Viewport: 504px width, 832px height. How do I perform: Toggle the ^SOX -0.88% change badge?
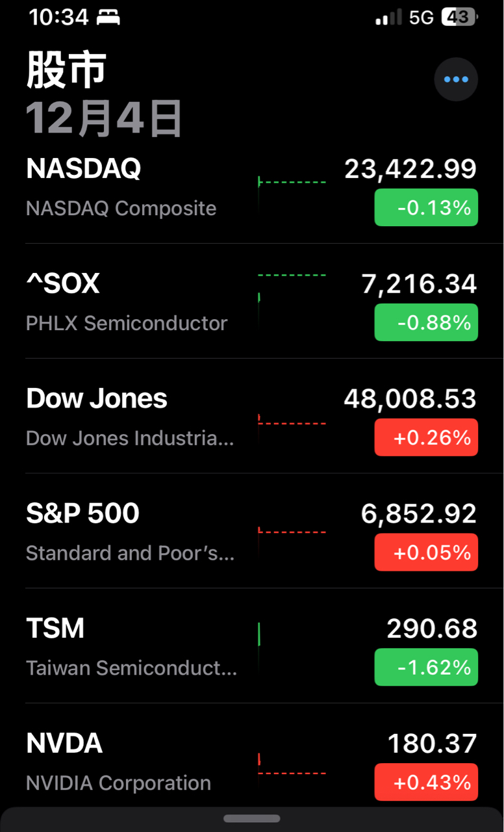pos(426,322)
